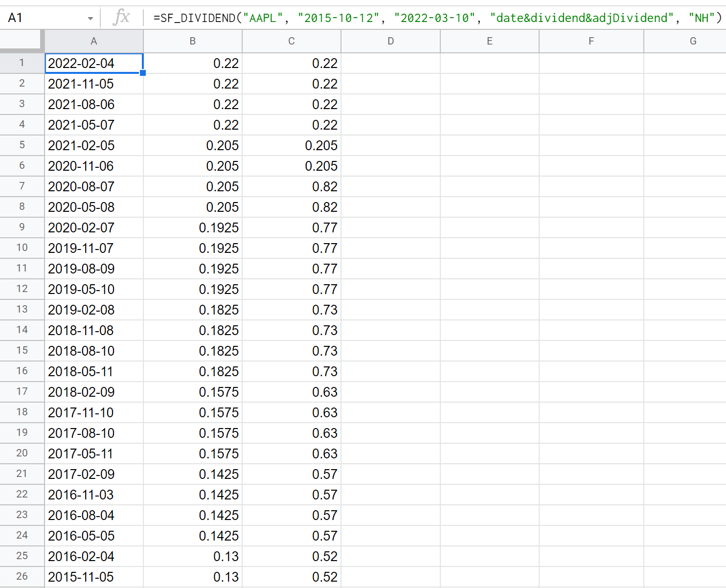Image resolution: width=726 pixels, height=588 pixels.
Task: Select row 21 header
Action: pyautogui.click(x=22, y=474)
